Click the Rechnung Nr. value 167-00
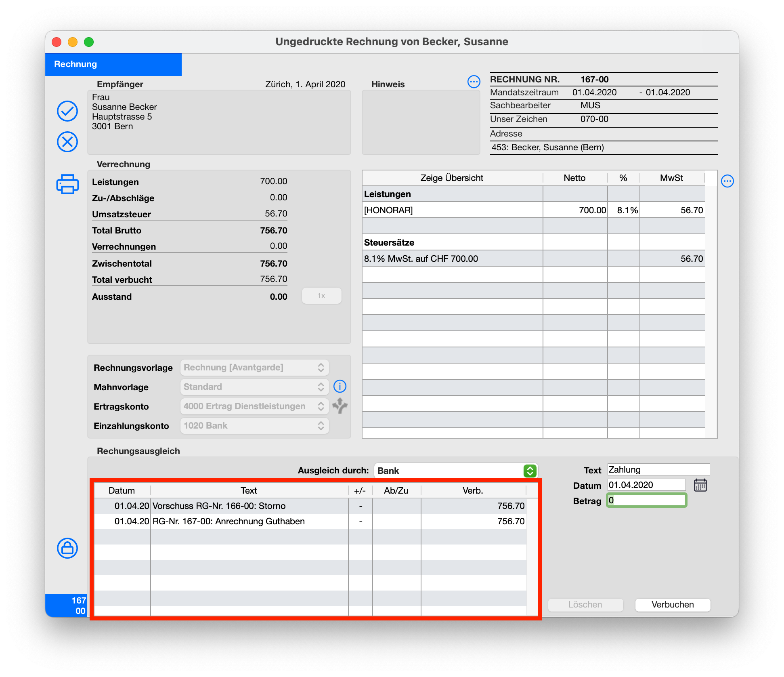Screen dimensions: 784x677 pos(594,79)
